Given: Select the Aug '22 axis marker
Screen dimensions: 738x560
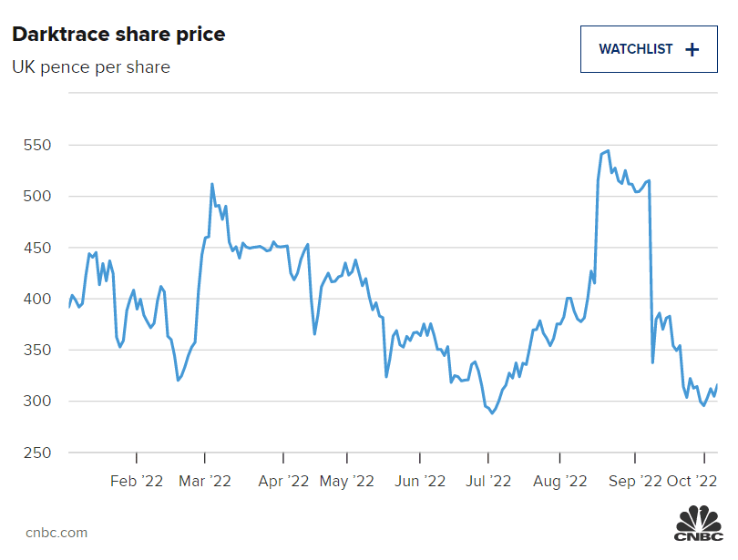Looking at the screenshot, I should [559, 480].
